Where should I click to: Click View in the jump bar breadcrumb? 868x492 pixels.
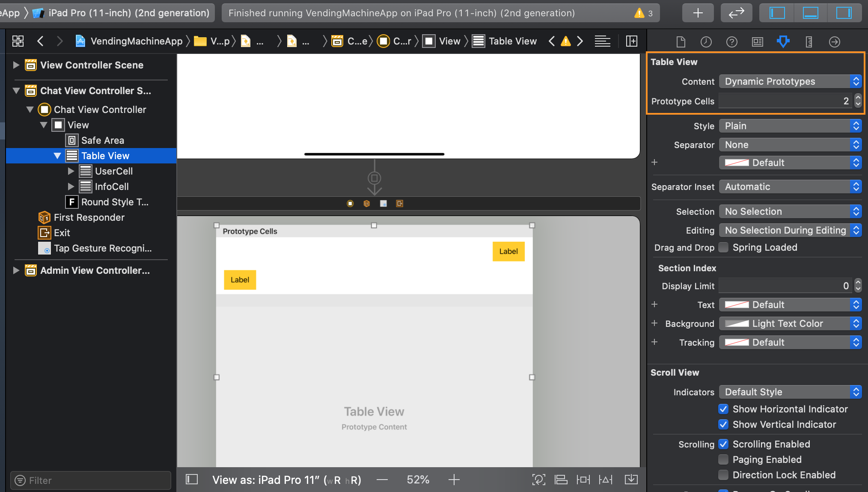449,41
